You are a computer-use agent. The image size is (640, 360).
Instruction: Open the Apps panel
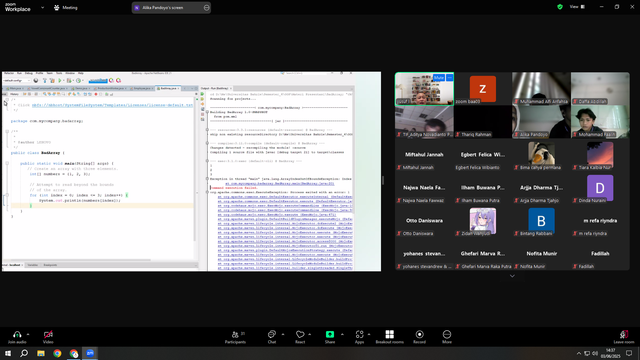click(x=359, y=337)
